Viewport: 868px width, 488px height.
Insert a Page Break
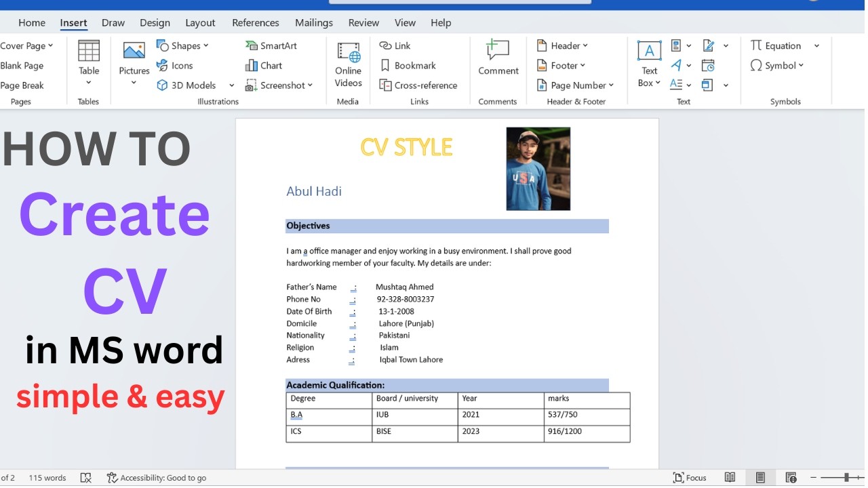coord(22,85)
